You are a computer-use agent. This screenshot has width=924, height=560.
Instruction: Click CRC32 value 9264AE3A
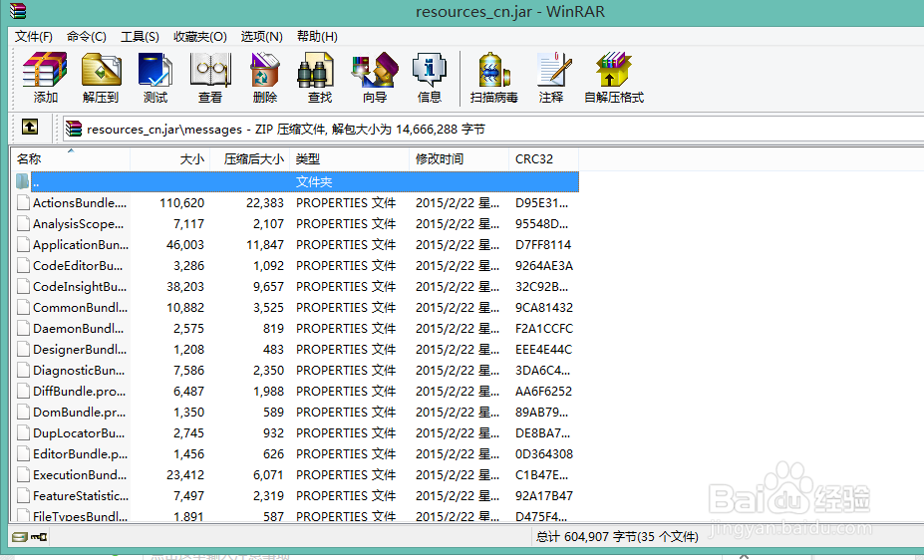[544, 266]
